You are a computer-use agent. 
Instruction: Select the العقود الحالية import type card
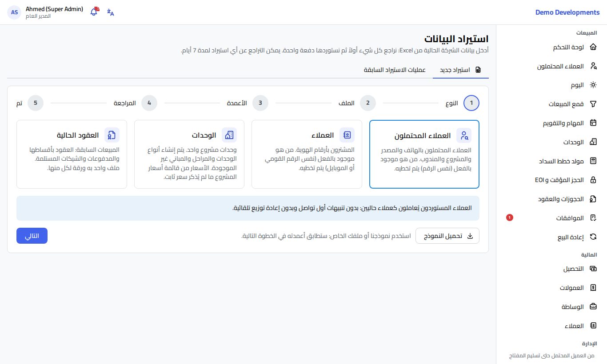[72, 154]
